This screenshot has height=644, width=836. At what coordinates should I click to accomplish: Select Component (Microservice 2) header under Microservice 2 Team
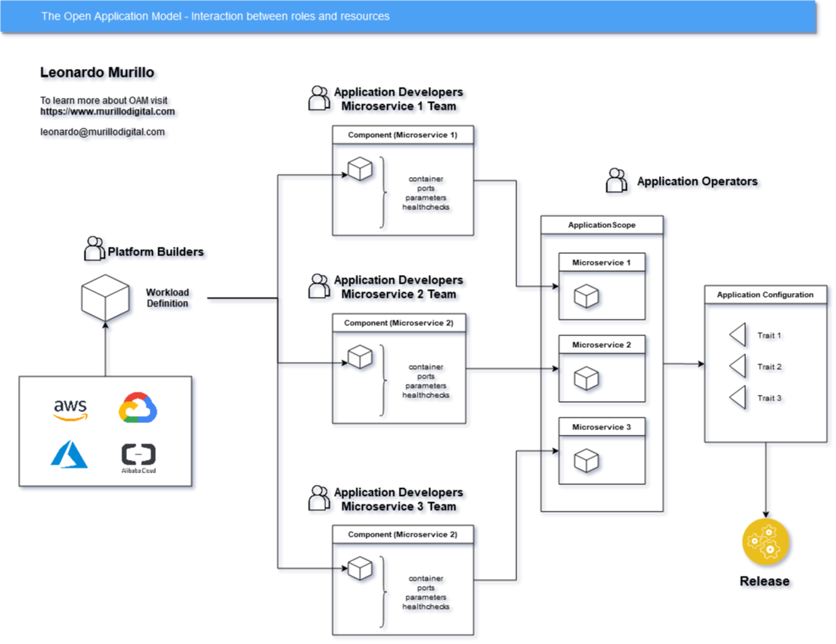click(399, 323)
